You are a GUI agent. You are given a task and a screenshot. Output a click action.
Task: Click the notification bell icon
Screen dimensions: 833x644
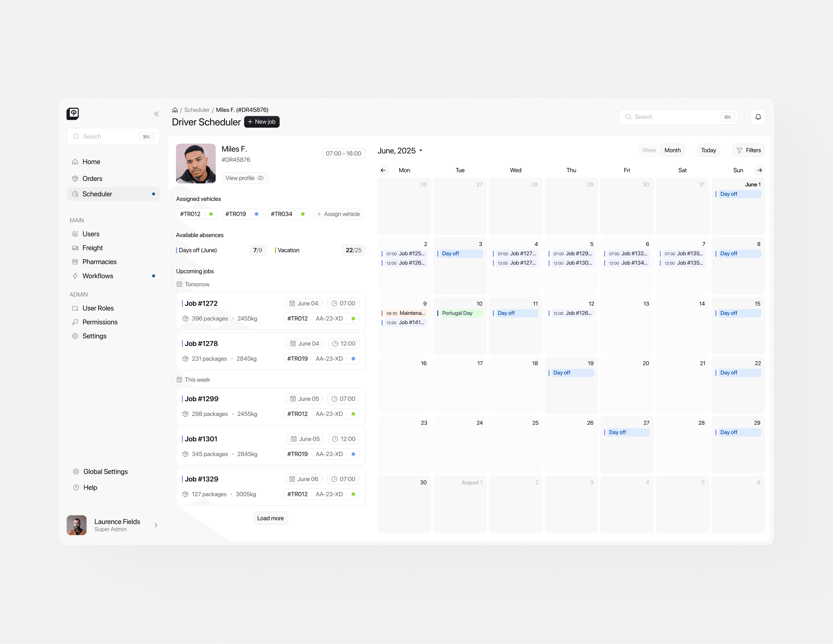pyautogui.click(x=758, y=117)
